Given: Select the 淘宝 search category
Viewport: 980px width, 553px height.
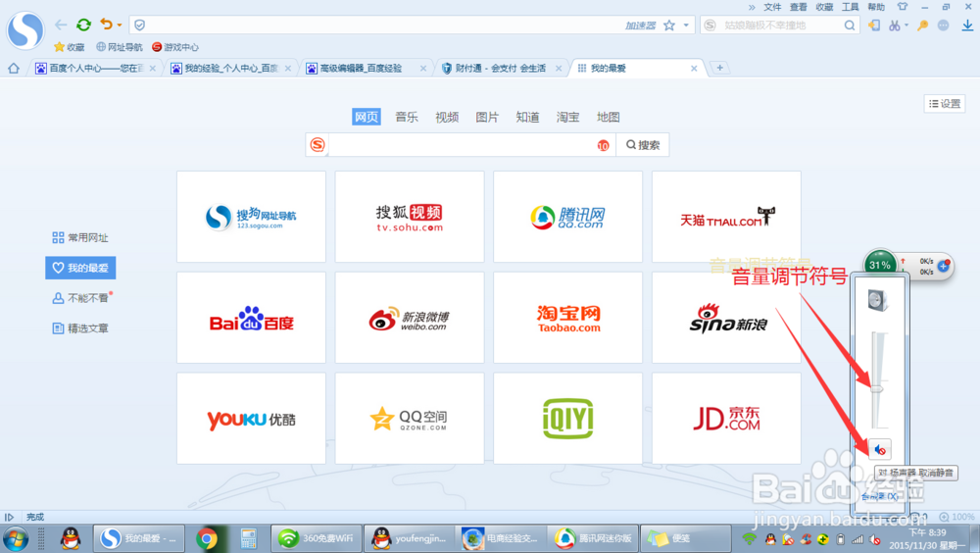Looking at the screenshot, I should click(x=567, y=117).
